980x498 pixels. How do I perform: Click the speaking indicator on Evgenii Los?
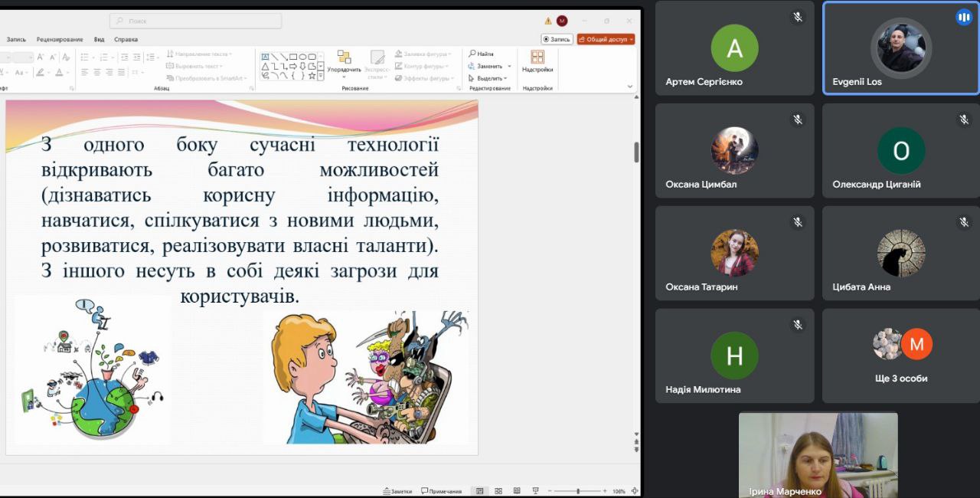pyautogui.click(x=963, y=17)
